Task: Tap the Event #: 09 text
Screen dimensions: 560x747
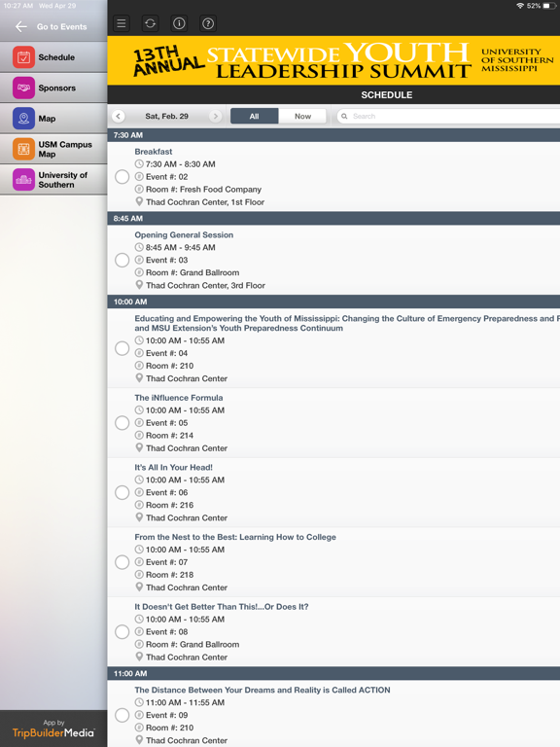Action: click(x=166, y=715)
